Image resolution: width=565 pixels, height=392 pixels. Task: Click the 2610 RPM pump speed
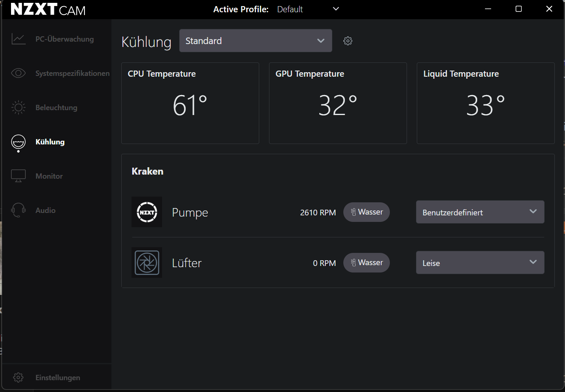318,213
